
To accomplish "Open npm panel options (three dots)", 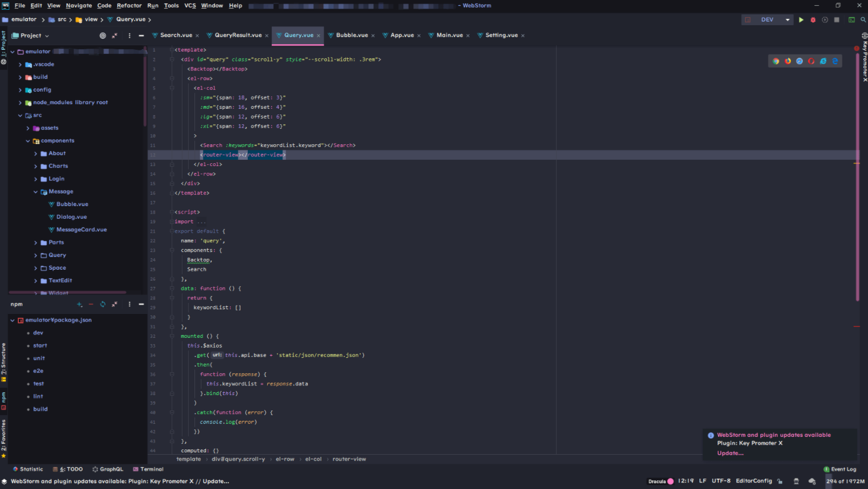I will (129, 305).
